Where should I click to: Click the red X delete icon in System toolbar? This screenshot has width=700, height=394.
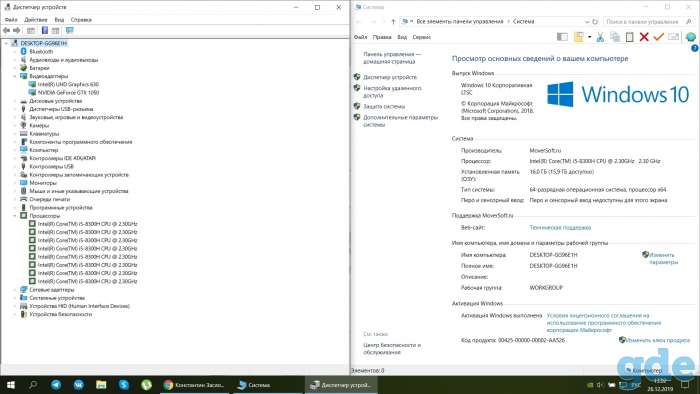(644, 37)
